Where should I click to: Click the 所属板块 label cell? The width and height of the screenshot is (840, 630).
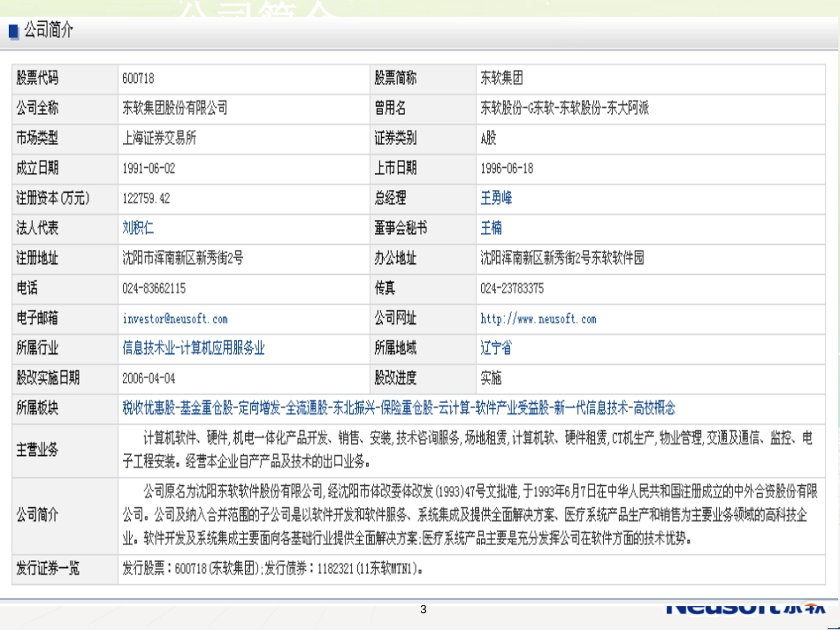click(x=65, y=408)
